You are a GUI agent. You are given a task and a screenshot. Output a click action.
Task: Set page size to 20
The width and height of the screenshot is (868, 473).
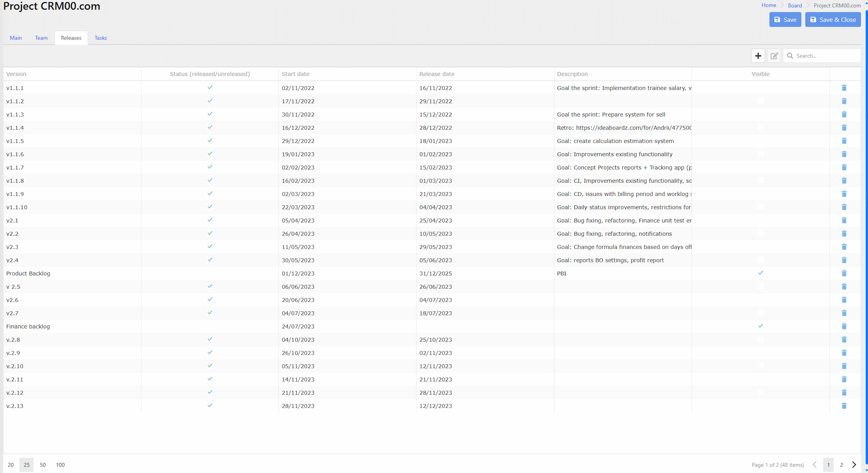pos(11,465)
